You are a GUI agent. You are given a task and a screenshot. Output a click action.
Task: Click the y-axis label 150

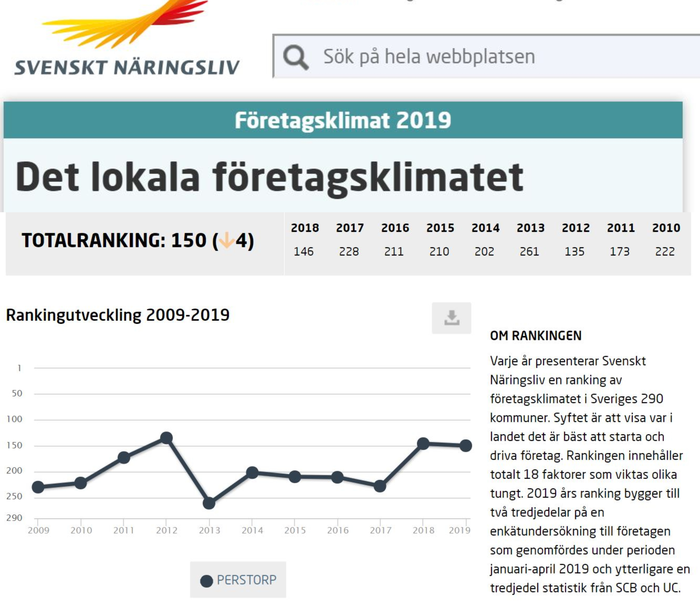[x=14, y=445]
